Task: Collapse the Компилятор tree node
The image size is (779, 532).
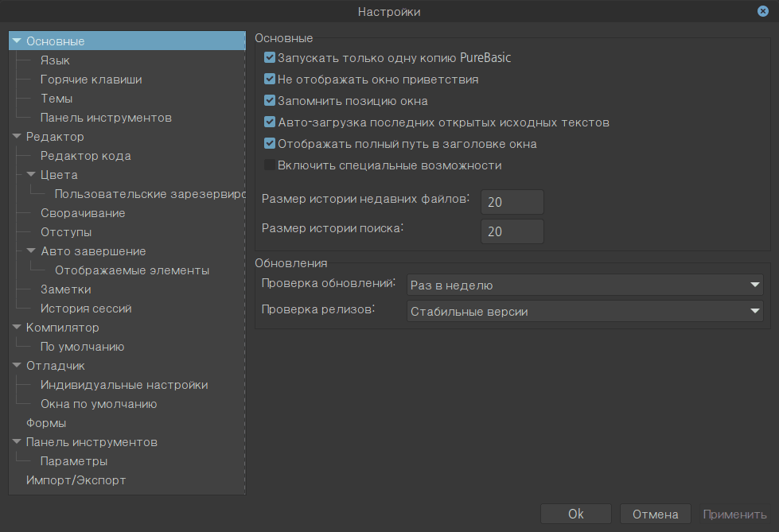Action: 16,328
